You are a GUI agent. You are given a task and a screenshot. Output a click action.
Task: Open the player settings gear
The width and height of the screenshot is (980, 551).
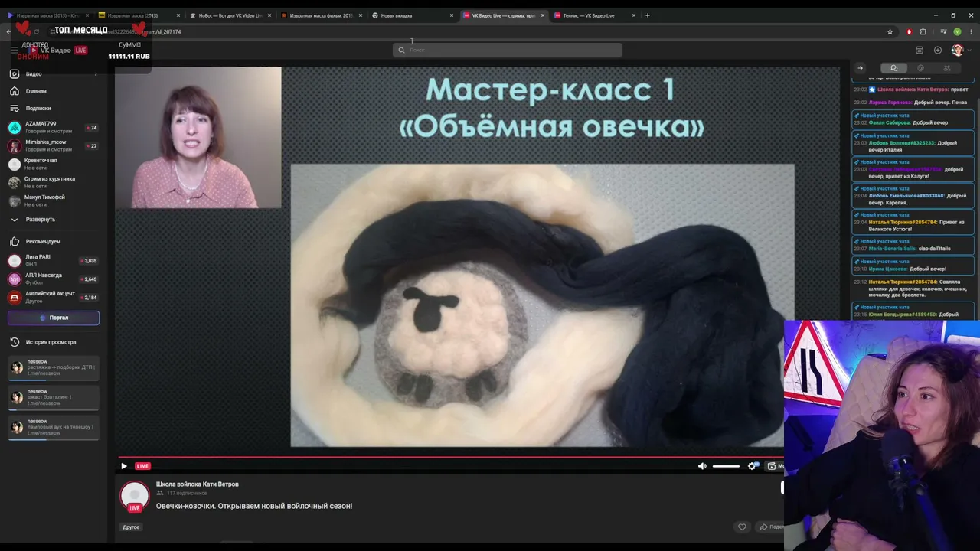[752, 466]
